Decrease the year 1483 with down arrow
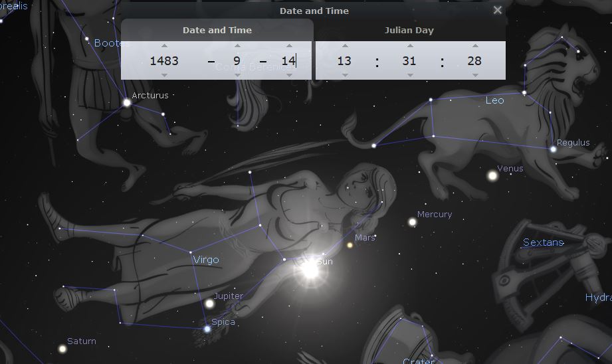 tap(164, 75)
